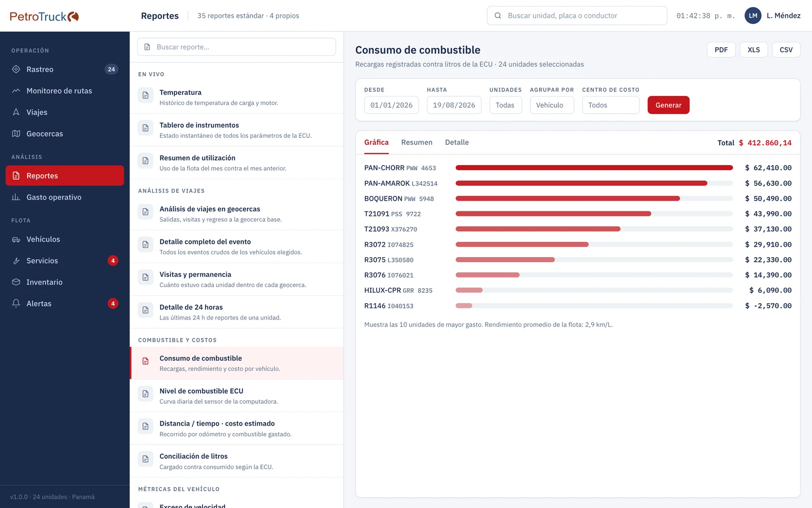The image size is (812, 508).
Task: Open Gasto operativo in the sidebar
Action: (x=64, y=197)
